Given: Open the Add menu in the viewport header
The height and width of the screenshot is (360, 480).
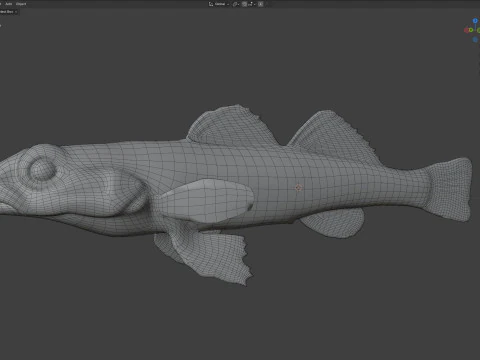Looking at the screenshot, I should point(9,4).
